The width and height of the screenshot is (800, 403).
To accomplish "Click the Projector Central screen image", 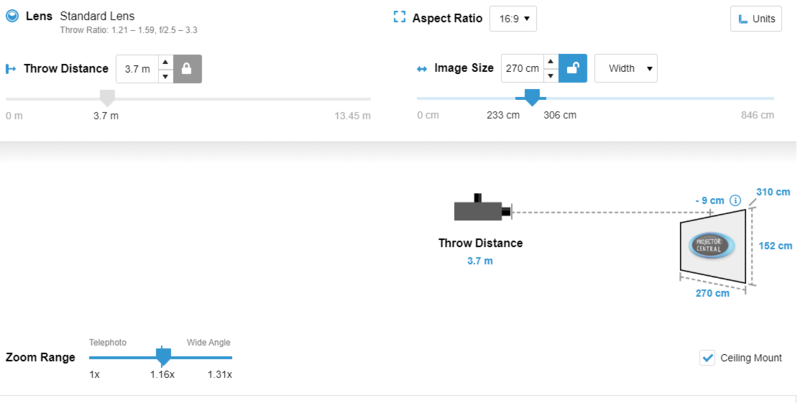I will coord(708,247).
